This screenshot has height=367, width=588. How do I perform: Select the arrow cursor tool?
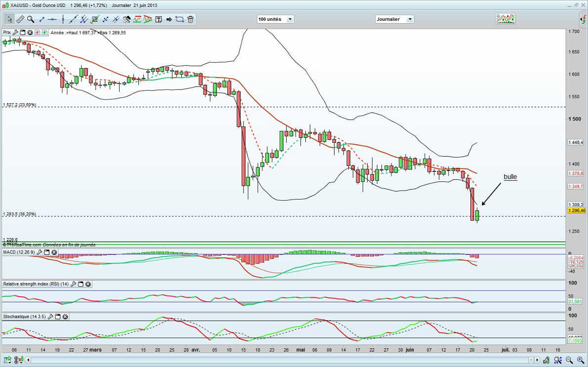coord(9,19)
